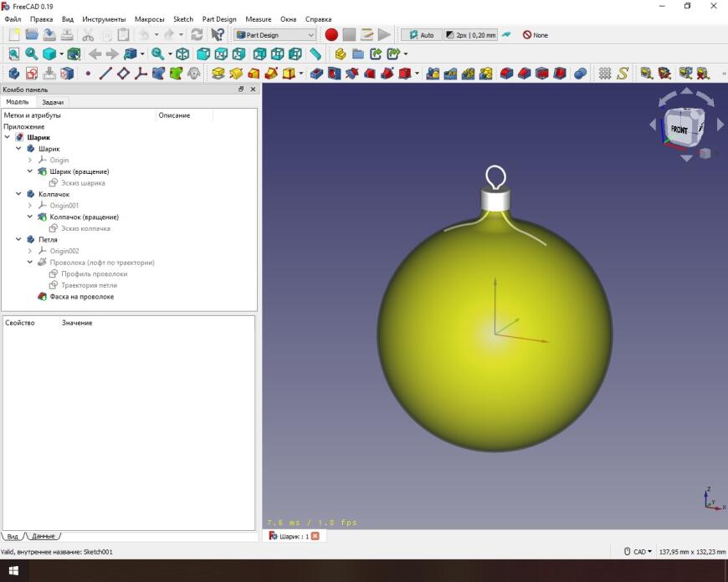Image resolution: width=728 pixels, height=582 pixels.
Task: Click the Create Body icon
Action: pos(13,74)
